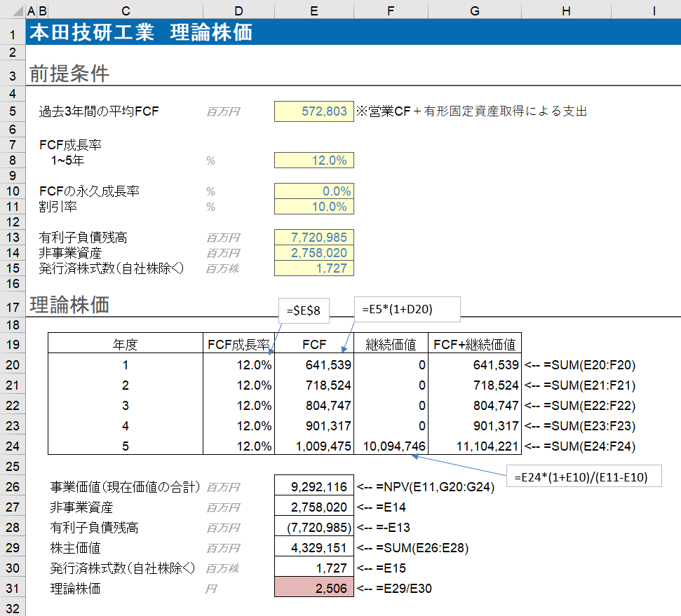681x616 pixels.
Task: Click the yellow 12.0% FCF growth rate input
Action: 314,160
